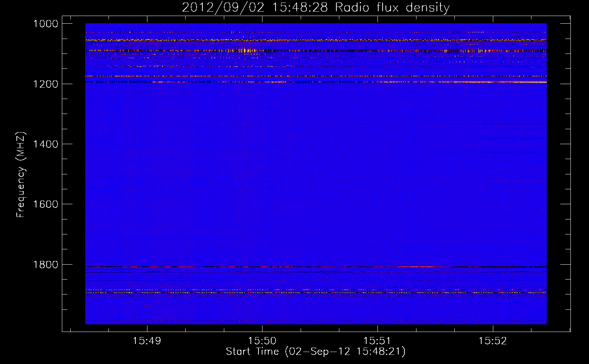Click the 15:51 time tick label
This screenshot has height=364, width=589.
tap(377, 341)
